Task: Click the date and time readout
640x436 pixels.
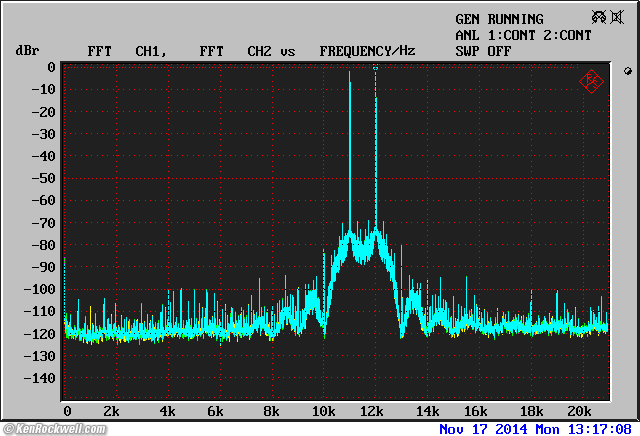Action: [x=537, y=429]
